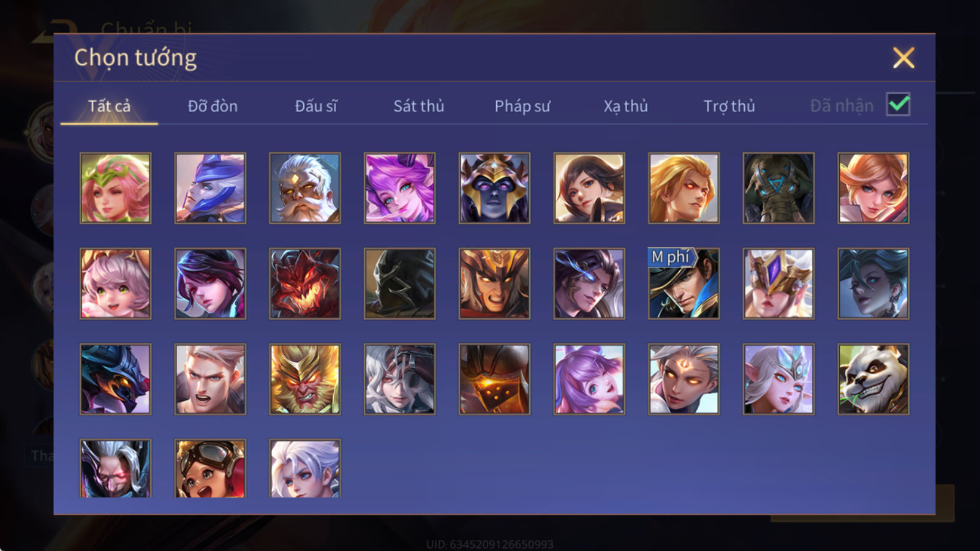Image resolution: width=980 pixels, height=551 pixels.
Task: Switch to the 'Đỡ đòn' tab
Action: (213, 106)
